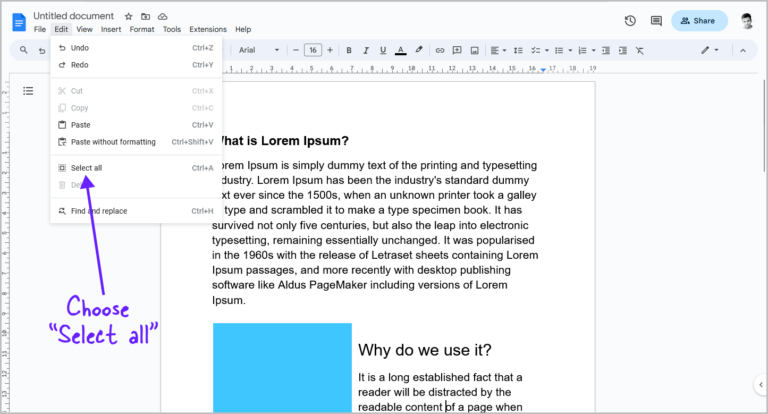
Task: Open the Insert menu
Action: click(111, 29)
